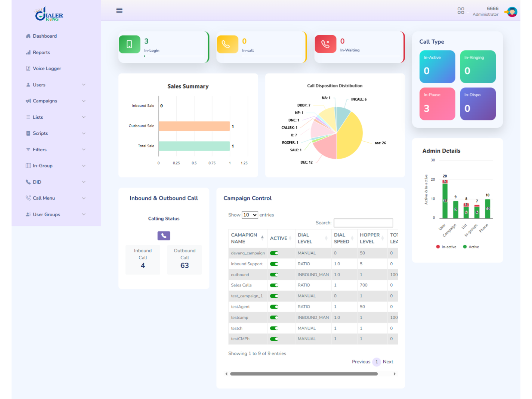Click the In-call status icon

point(227,44)
